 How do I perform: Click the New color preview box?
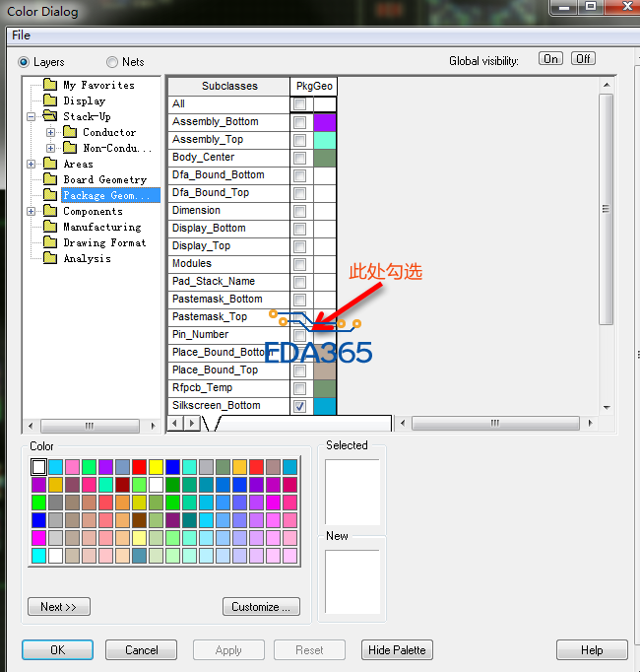pyautogui.click(x=352, y=582)
